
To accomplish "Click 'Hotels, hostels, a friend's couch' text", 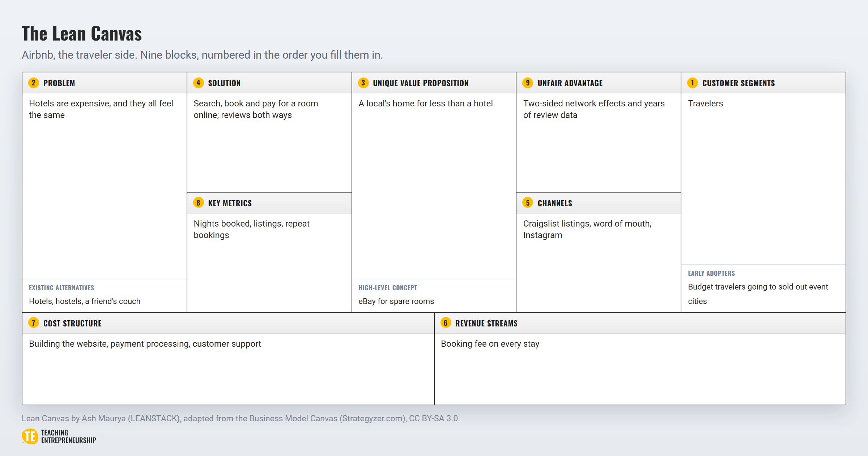I will [85, 301].
